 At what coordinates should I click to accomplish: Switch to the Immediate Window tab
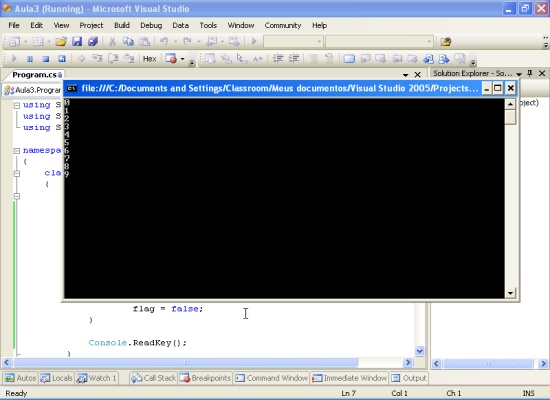(x=349, y=378)
